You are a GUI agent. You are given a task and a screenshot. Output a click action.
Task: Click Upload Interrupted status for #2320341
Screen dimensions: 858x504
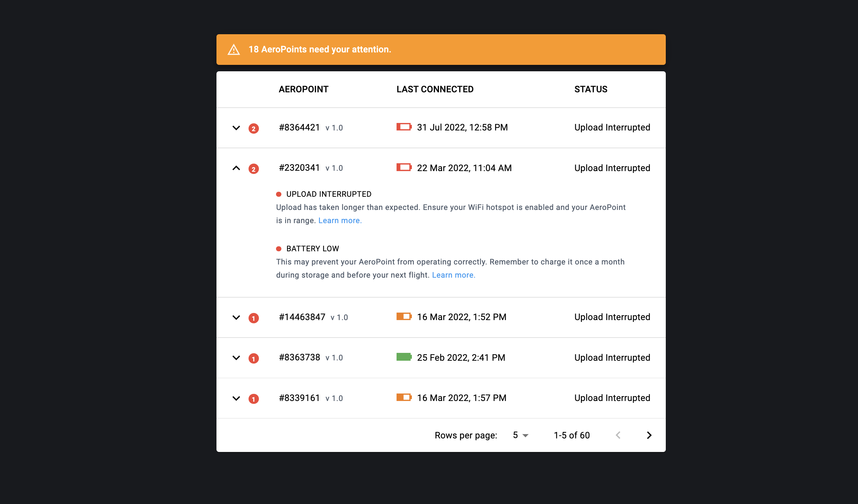click(612, 168)
